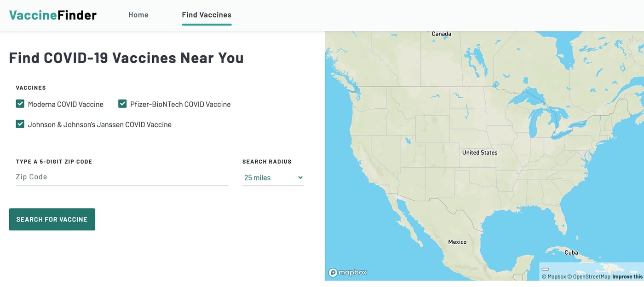Viewport: 644px width, 287px height.
Task: Click the United States label on map
Action: (x=480, y=152)
